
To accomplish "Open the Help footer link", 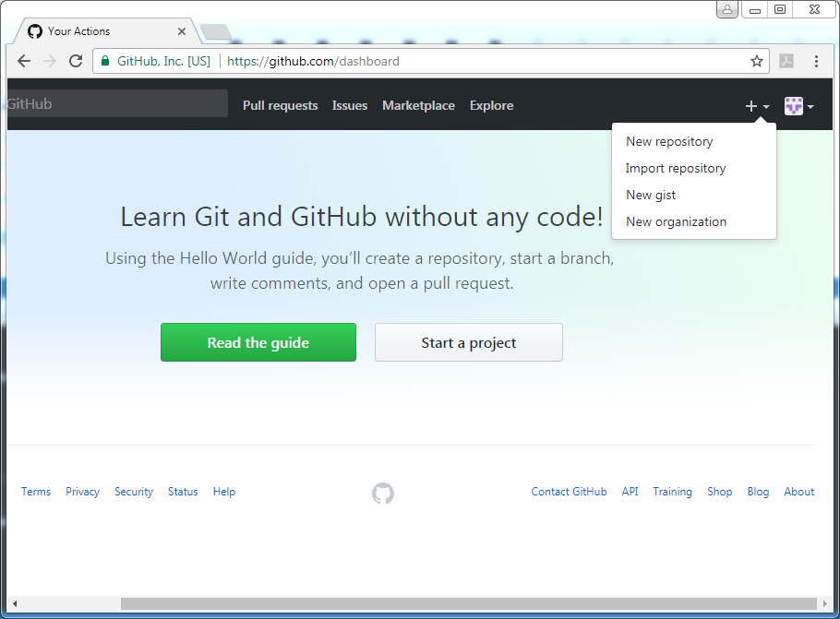I will [x=224, y=492].
